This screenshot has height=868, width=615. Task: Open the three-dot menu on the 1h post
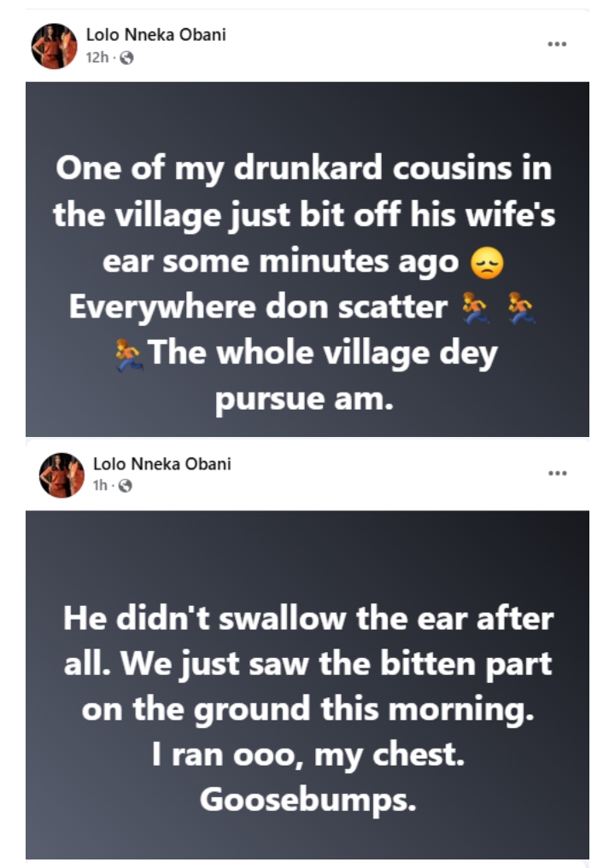tap(557, 473)
